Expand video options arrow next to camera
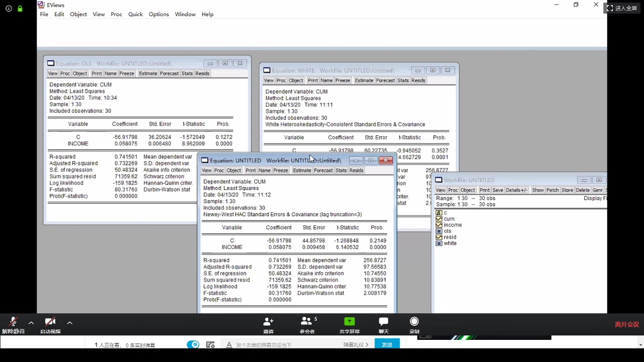Image resolution: width=644 pixels, height=362 pixels. 69,323
